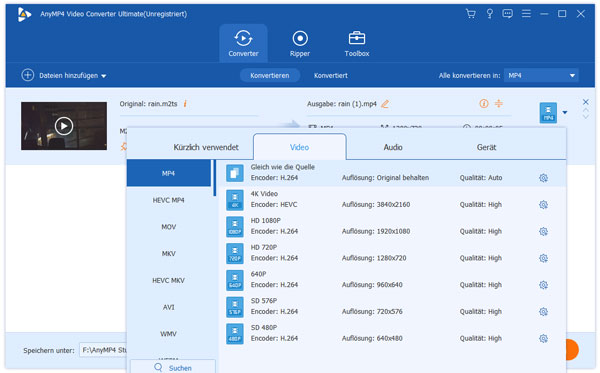Open the Ripper module
This screenshot has width=600, height=373.
pyautogui.click(x=300, y=44)
